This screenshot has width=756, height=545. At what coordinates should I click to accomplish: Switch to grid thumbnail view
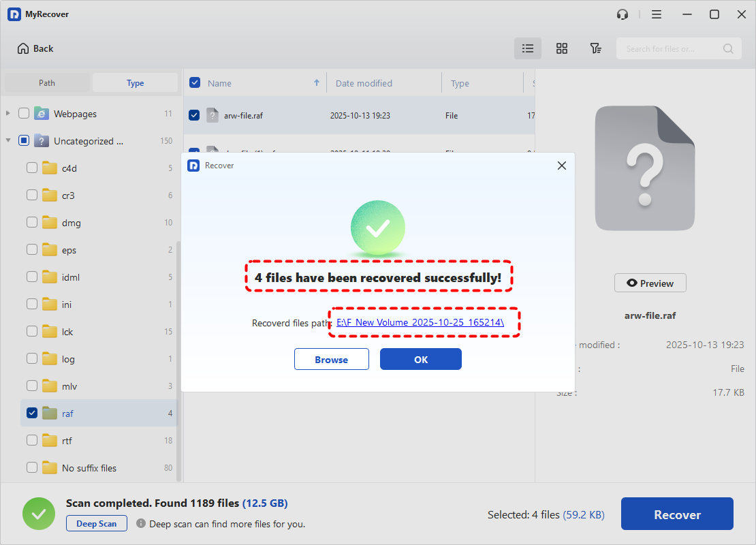pyautogui.click(x=562, y=48)
